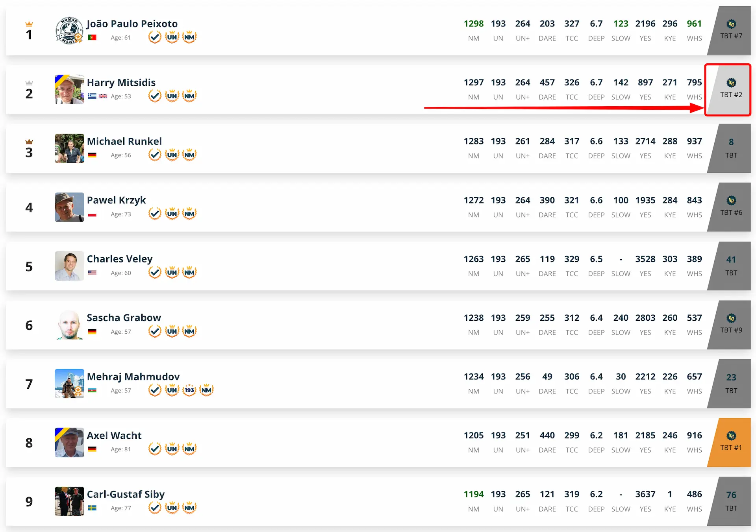Click Carl-Gustaf Siby's NM badge

[189, 508]
